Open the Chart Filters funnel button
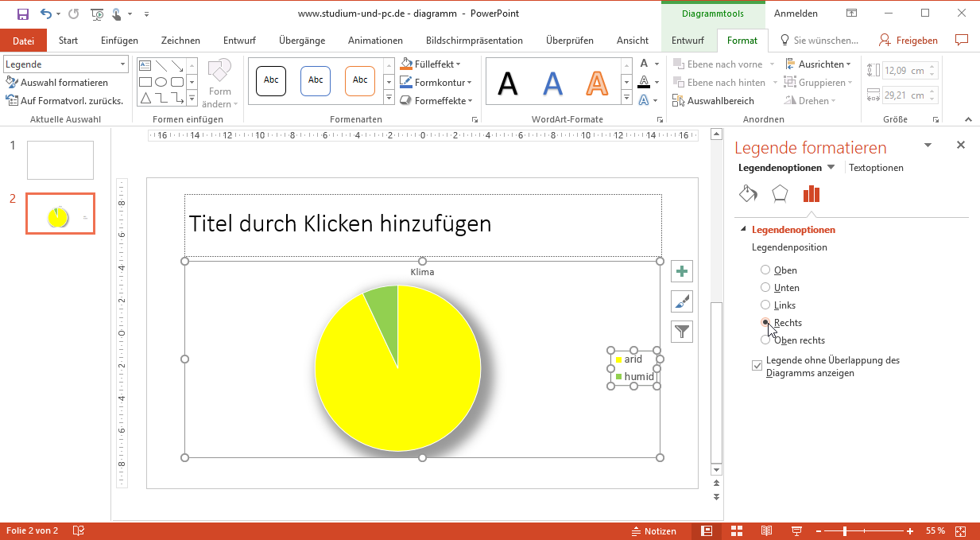This screenshot has width=980, height=540. click(x=682, y=332)
